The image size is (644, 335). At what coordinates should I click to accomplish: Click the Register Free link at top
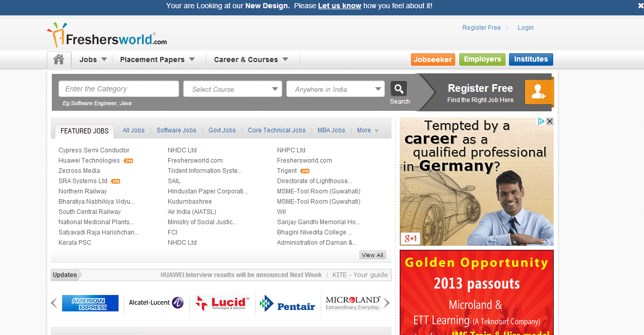coord(481,28)
